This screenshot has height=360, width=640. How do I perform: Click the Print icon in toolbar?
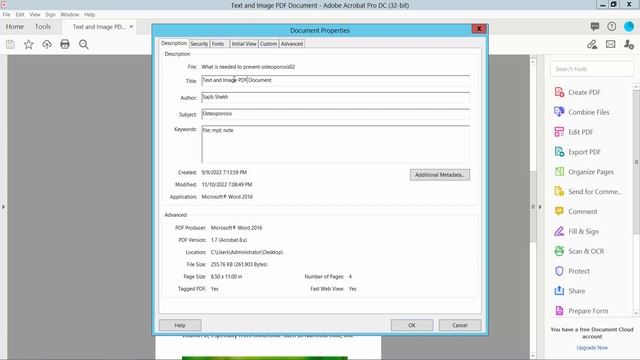pos(65,44)
